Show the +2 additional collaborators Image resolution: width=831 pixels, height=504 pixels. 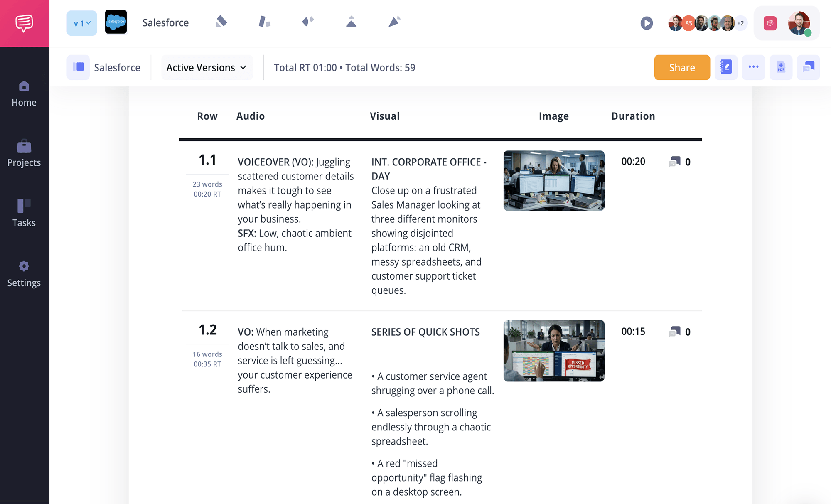(740, 23)
